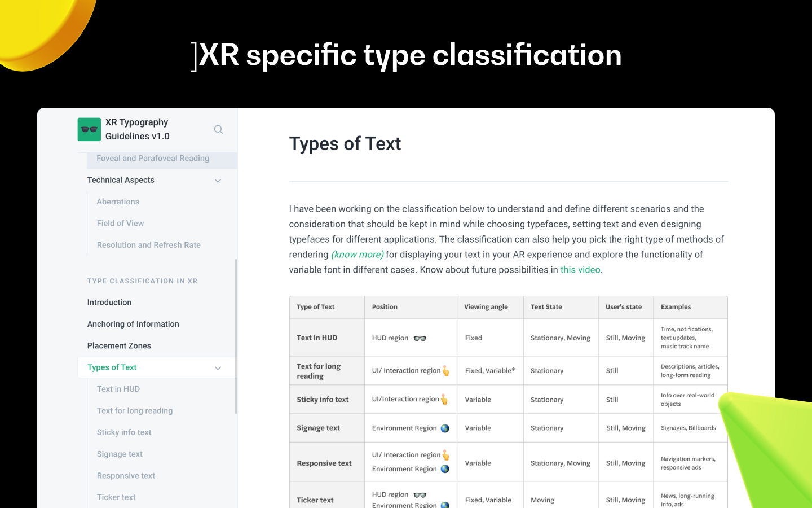This screenshot has height=508, width=812.
Task: Open Resolution and Refresh Rate
Action: [x=148, y=244]
